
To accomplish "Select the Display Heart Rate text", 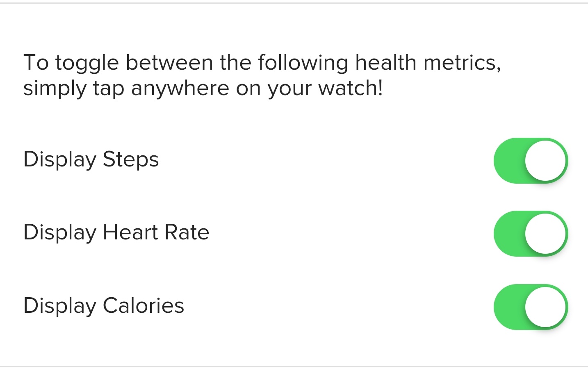I will [x=116, y=232].
